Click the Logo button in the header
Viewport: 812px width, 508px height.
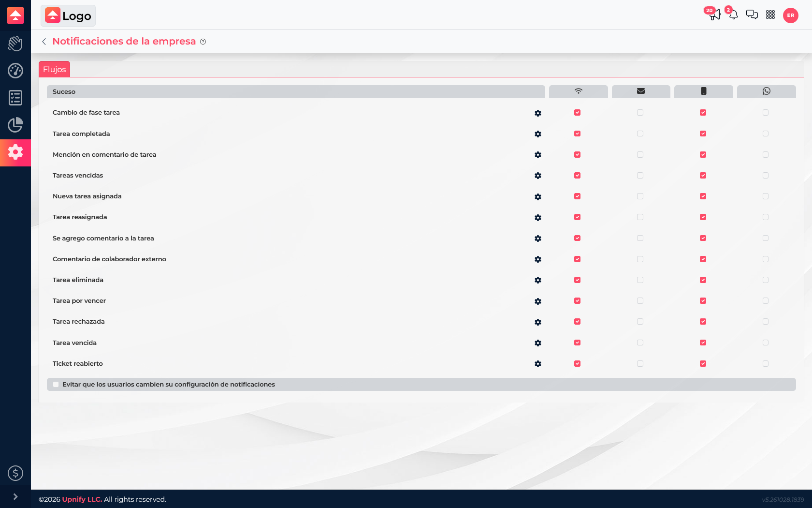(x=68, y=15)
